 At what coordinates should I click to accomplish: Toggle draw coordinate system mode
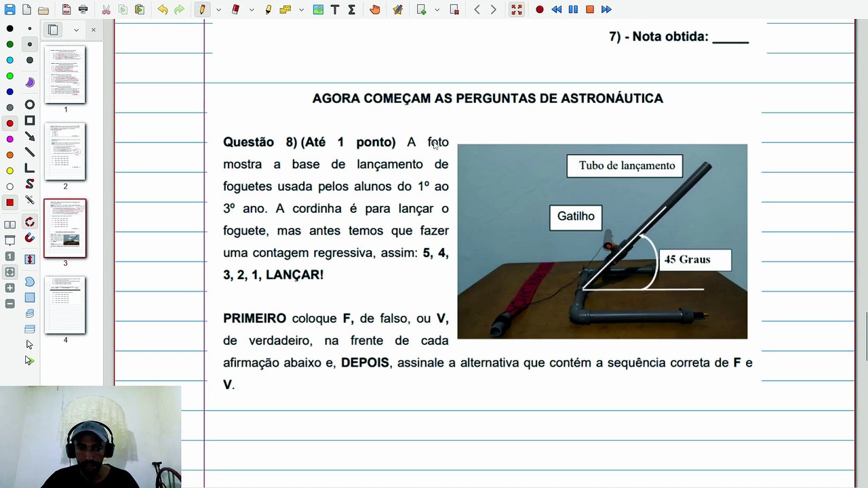tap(30, 168)
